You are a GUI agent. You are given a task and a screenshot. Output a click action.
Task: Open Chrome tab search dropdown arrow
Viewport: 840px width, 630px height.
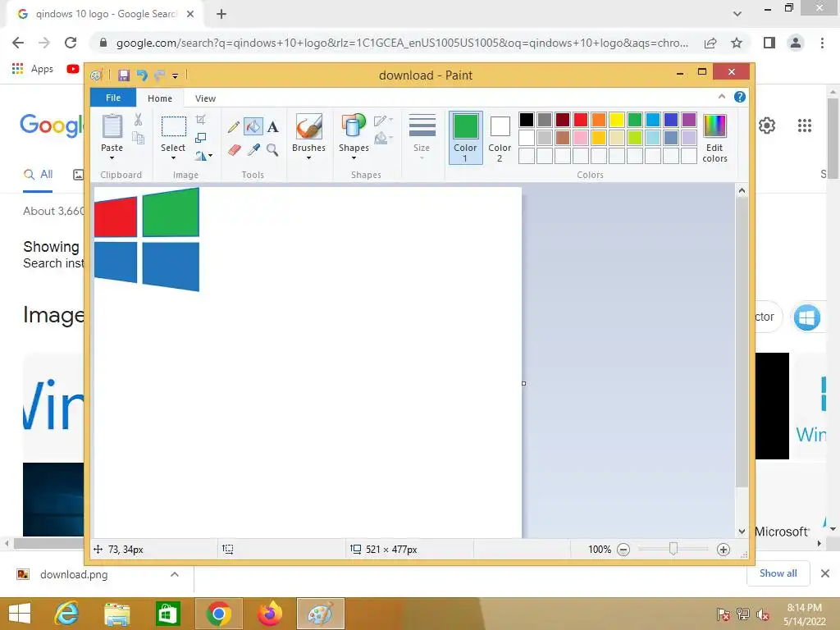(x=737, y=14)
